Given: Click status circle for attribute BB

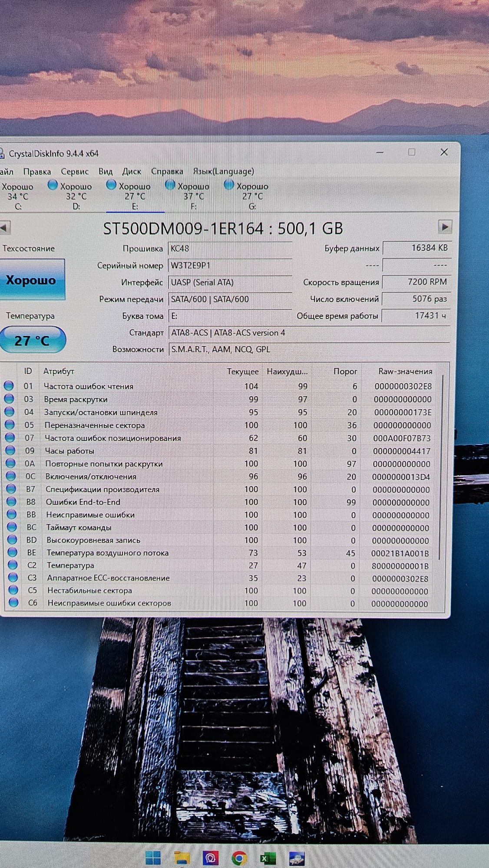Looking at the screenshot, I should point(12,514).
